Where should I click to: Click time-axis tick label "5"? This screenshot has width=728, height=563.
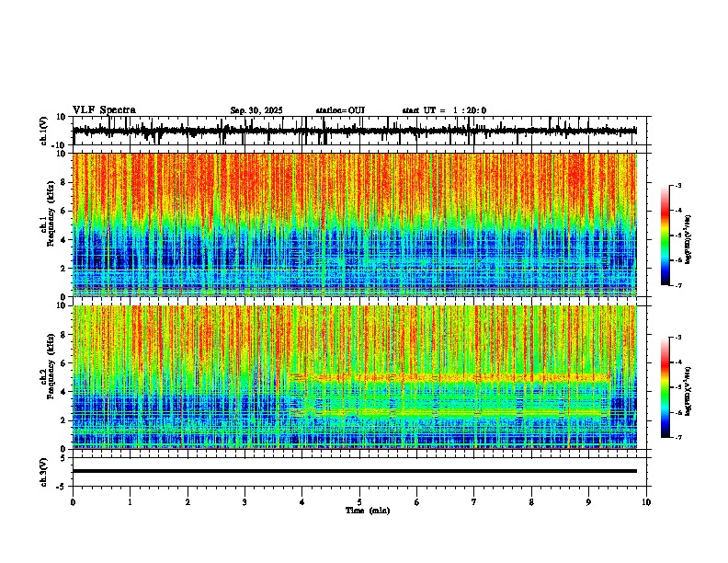(x=359, y=502)
